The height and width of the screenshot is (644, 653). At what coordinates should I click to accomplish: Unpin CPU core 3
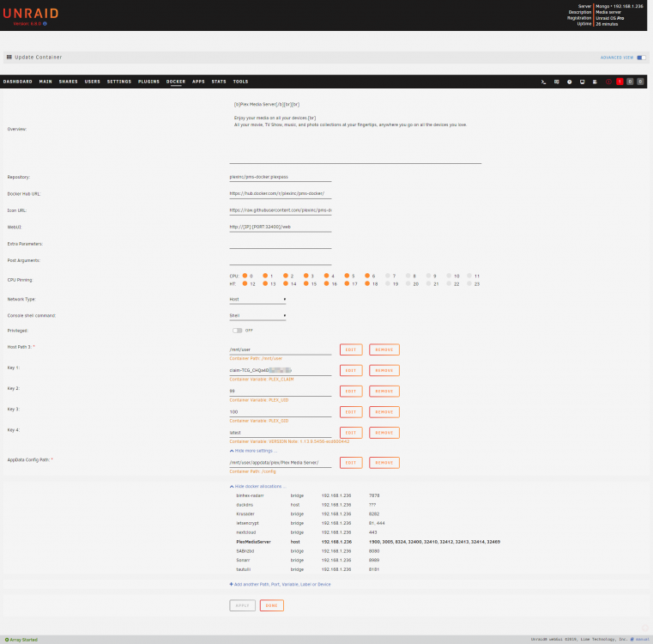(306, 276)
